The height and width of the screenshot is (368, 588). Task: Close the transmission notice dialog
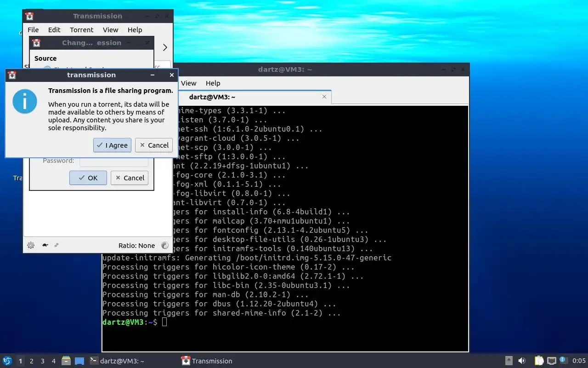click(x=171, y=75)
